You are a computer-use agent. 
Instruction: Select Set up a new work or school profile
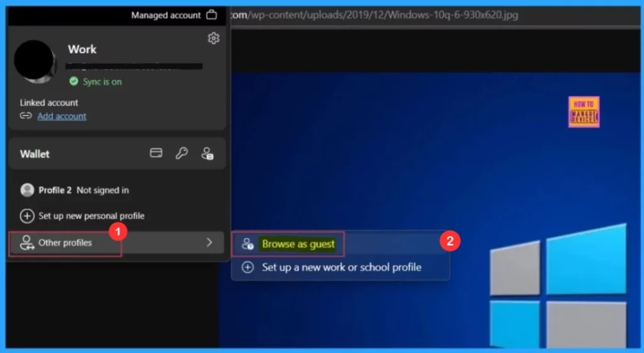tap(341, 267)
